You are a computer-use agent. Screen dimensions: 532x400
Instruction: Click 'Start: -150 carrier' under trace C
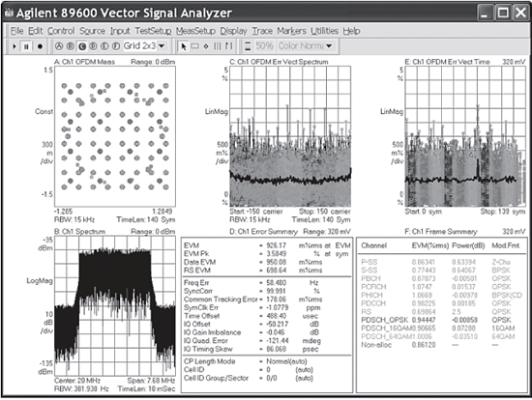point(255,212)
